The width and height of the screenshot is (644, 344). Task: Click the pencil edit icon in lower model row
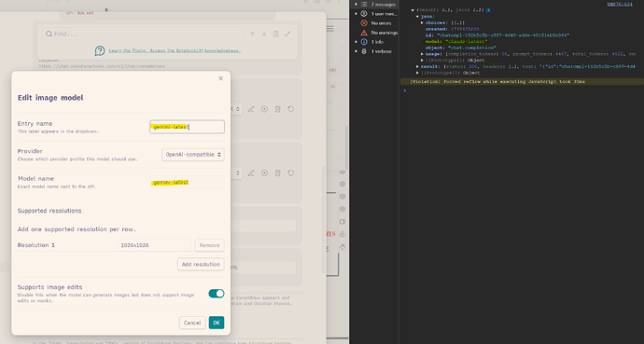pos(251,173)
